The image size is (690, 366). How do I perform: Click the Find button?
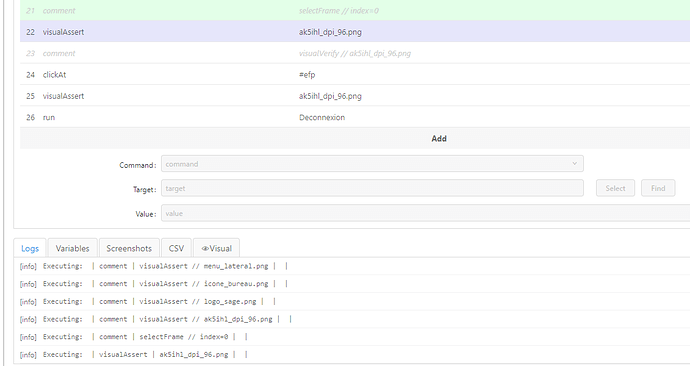[x=658, y=188]
